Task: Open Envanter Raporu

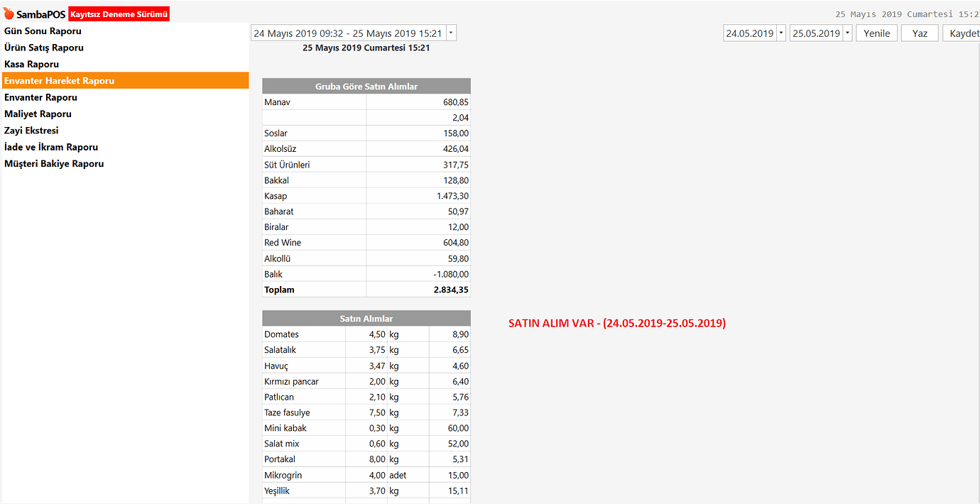Action: click(40, 97)
